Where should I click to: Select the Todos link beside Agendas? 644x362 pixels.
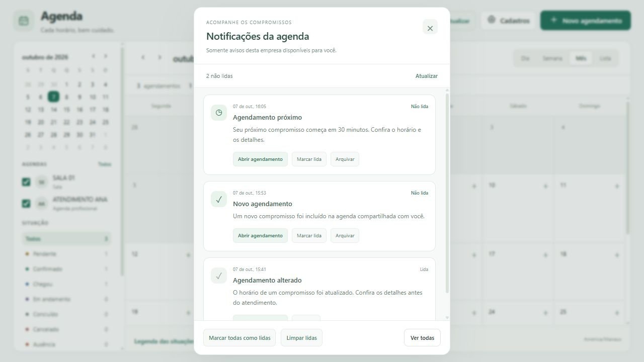[x=105, y=164]
